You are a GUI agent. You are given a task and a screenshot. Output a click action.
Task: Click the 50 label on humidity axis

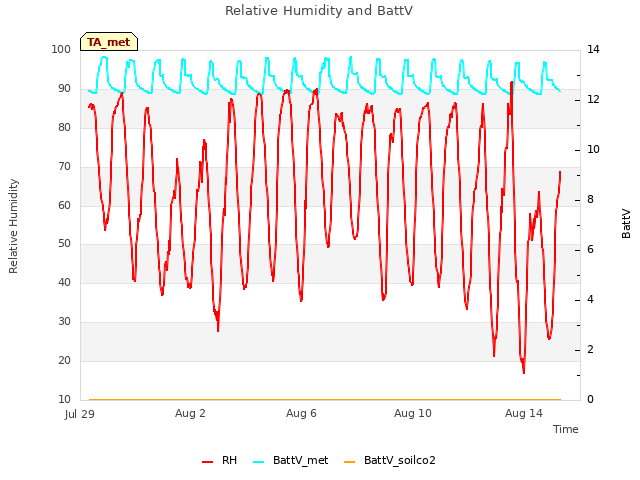[x=64, y=244]
